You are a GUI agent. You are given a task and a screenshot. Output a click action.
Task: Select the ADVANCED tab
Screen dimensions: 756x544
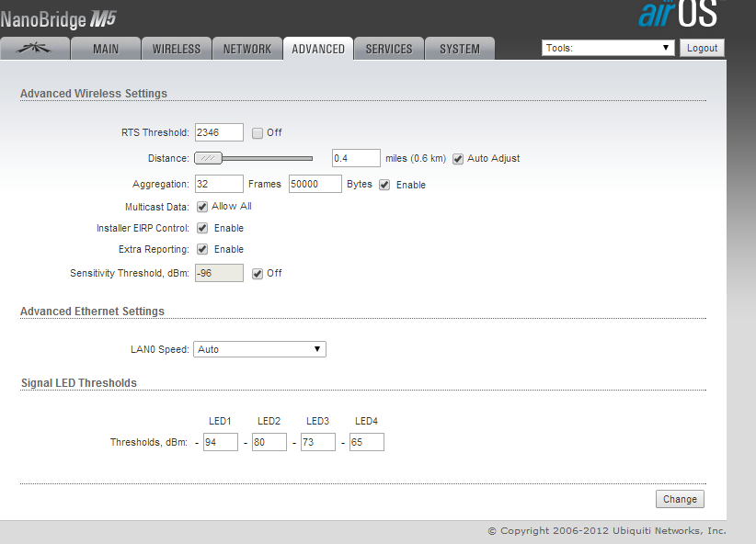coord(318,49)
